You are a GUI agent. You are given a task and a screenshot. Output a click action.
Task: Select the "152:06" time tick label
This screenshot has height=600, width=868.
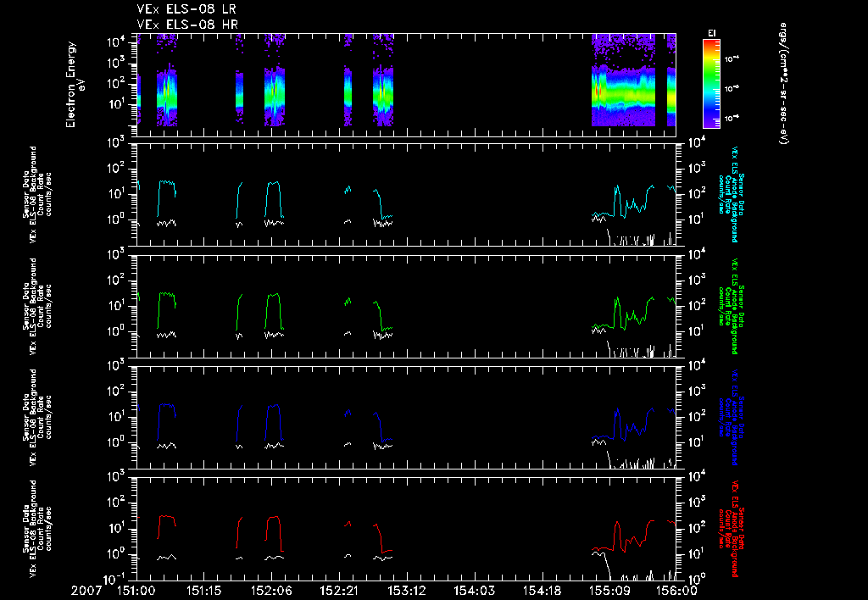271,591
